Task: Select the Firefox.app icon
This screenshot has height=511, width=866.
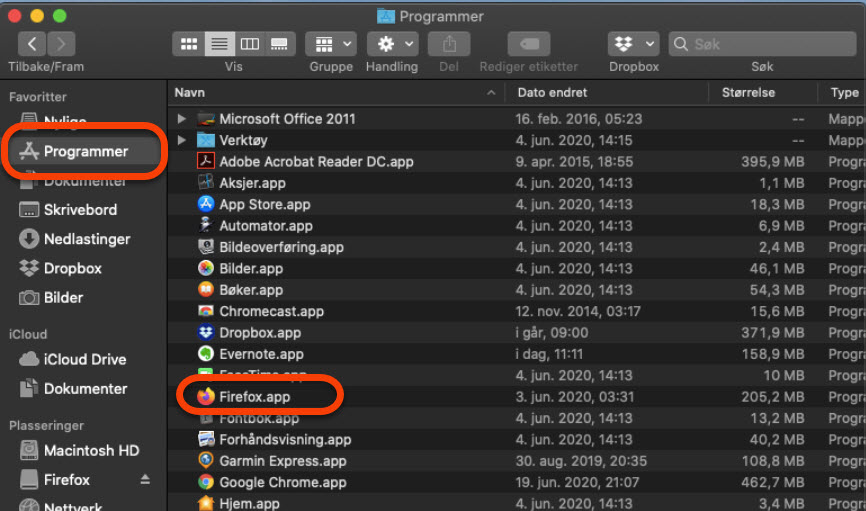Action: click(206, 397)
